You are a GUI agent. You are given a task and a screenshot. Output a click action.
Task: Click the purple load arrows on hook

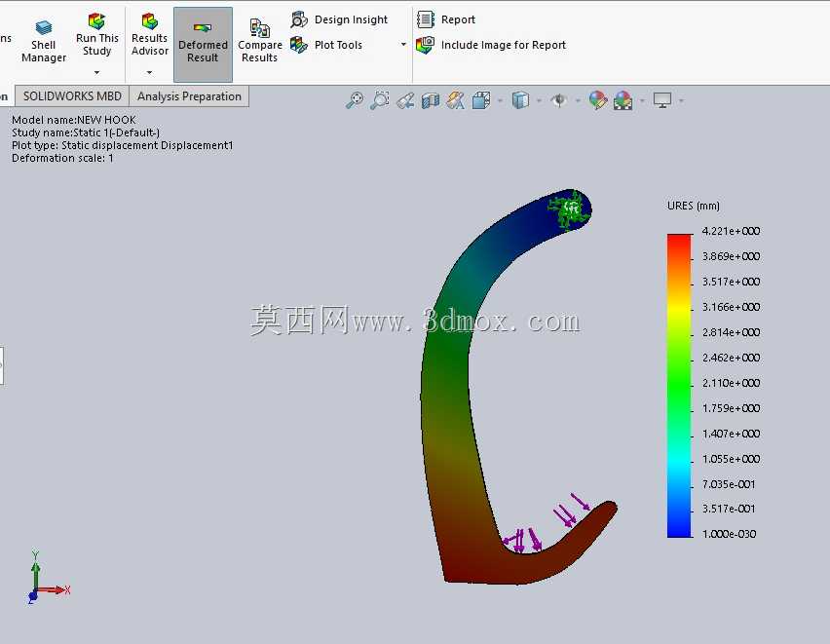[546, 524]
